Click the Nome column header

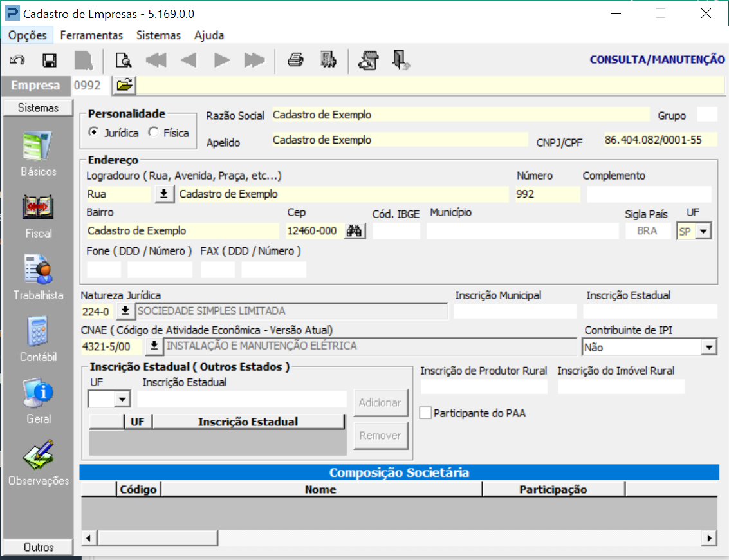321,489
